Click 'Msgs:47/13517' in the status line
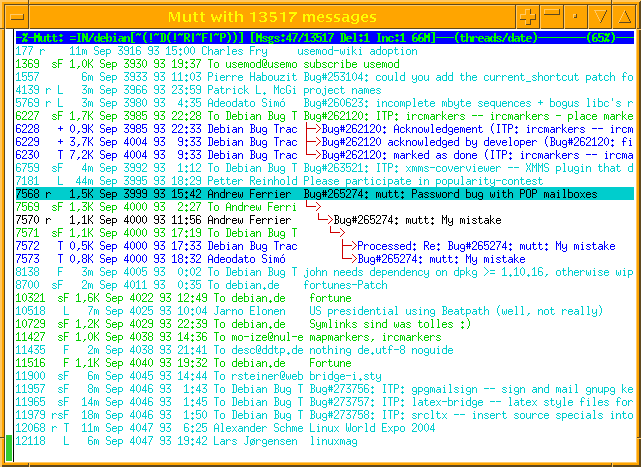 (x=294, y=38)
